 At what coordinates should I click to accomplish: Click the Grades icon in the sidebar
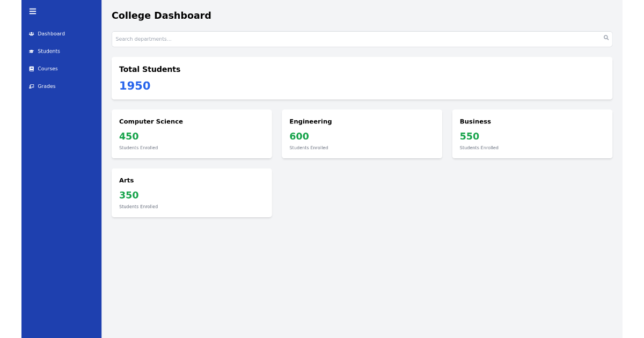tap(32, 86)
